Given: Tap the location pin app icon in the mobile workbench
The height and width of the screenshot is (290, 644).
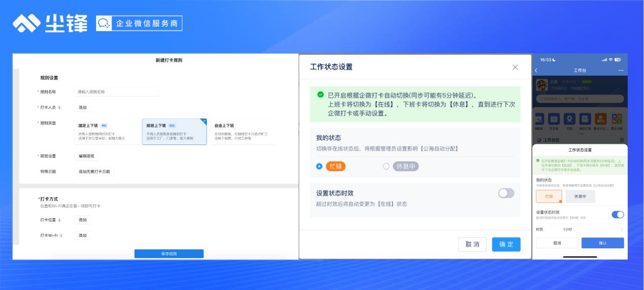Looking at the screenshot, I should [570, 119].
